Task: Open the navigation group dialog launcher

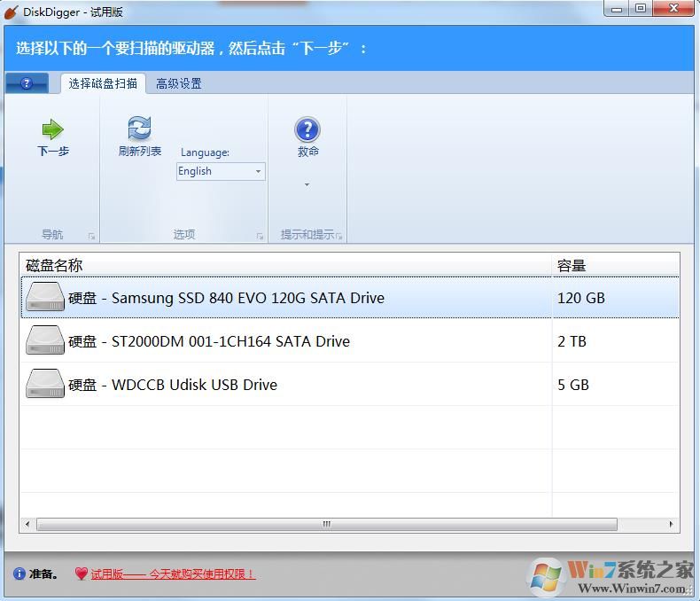Action: coord(91,236)
